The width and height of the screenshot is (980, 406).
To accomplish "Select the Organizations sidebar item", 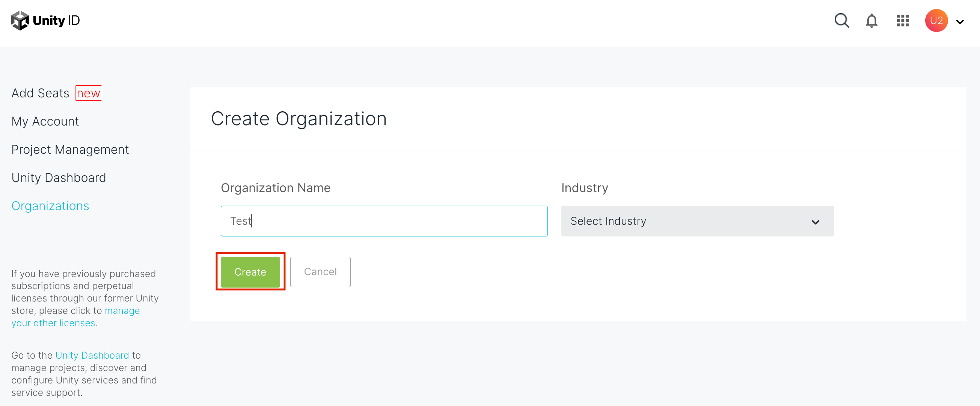I will coord(50,206).
